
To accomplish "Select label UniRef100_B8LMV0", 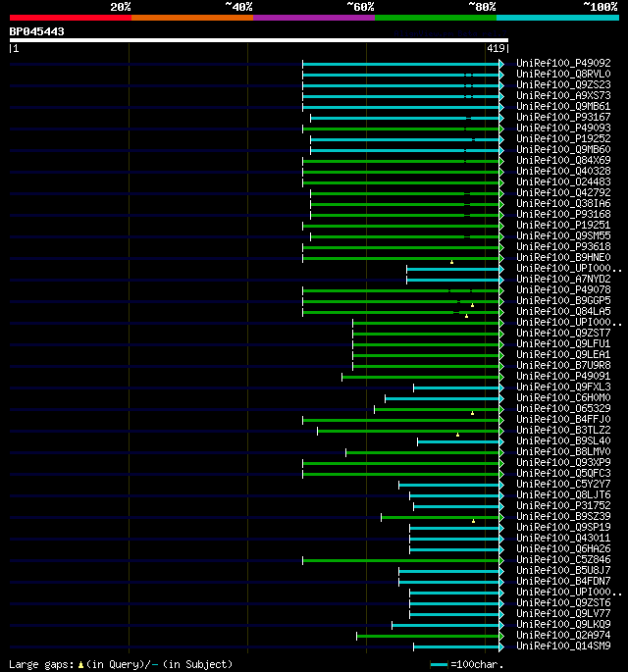I will [x=563, y=451].
